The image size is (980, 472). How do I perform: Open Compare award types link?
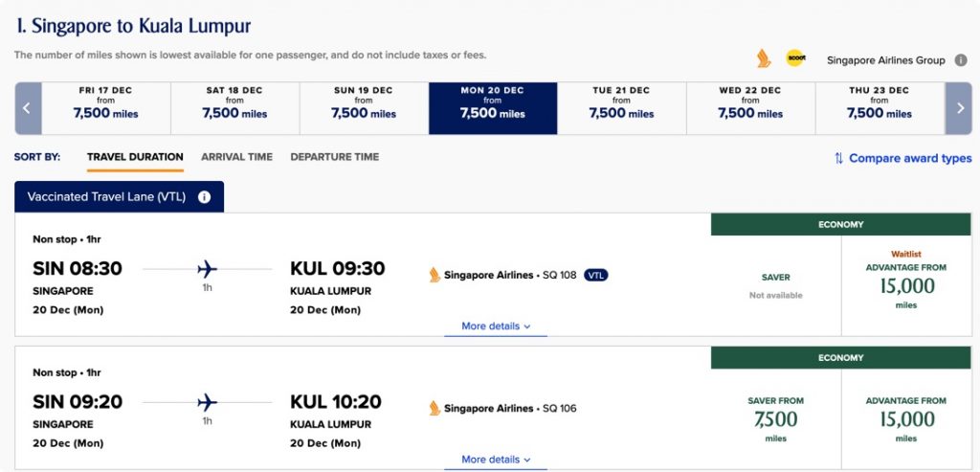pos(910,158)
